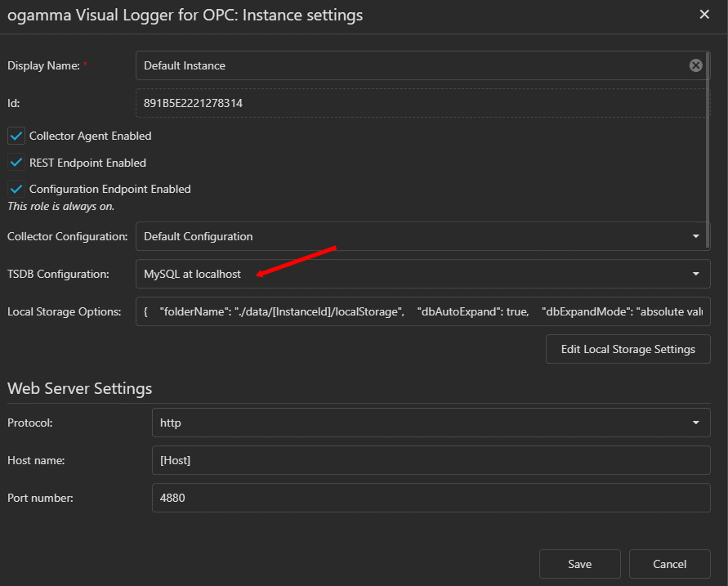Click into the Display Name field
Viewport: 728px width, 586px height.
point(409,65)
